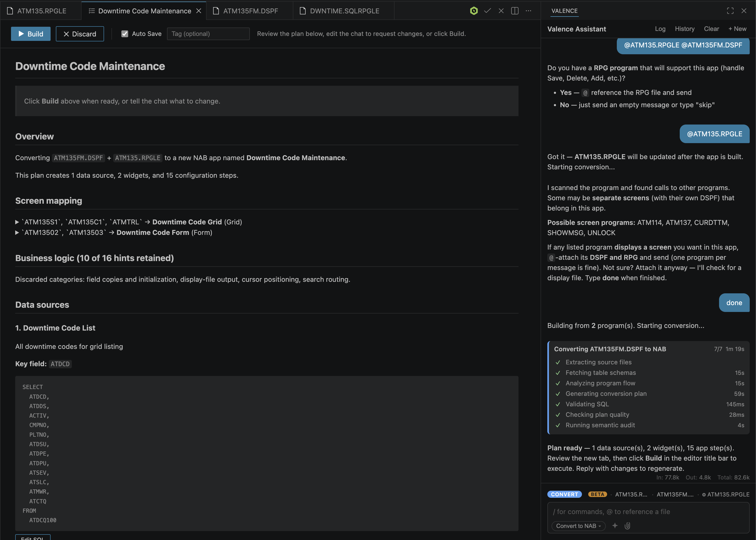Click the ATM135FM.... file chip

675,494
